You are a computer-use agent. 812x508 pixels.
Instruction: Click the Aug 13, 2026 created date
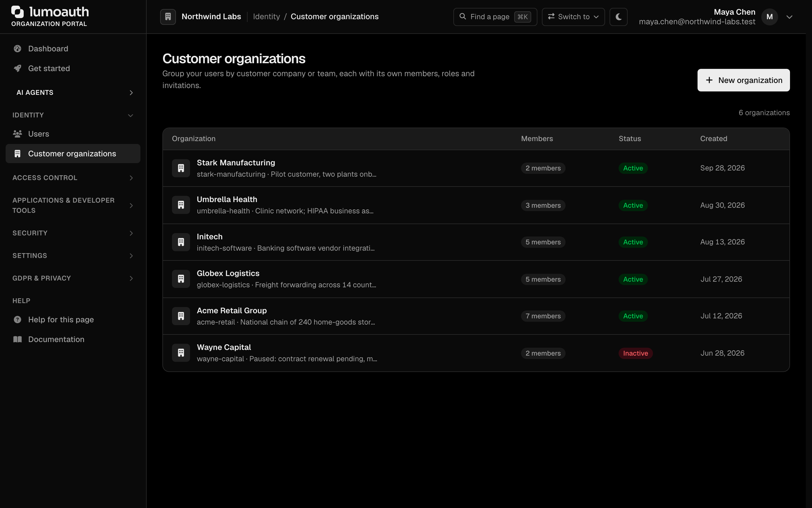coord(722,242)
